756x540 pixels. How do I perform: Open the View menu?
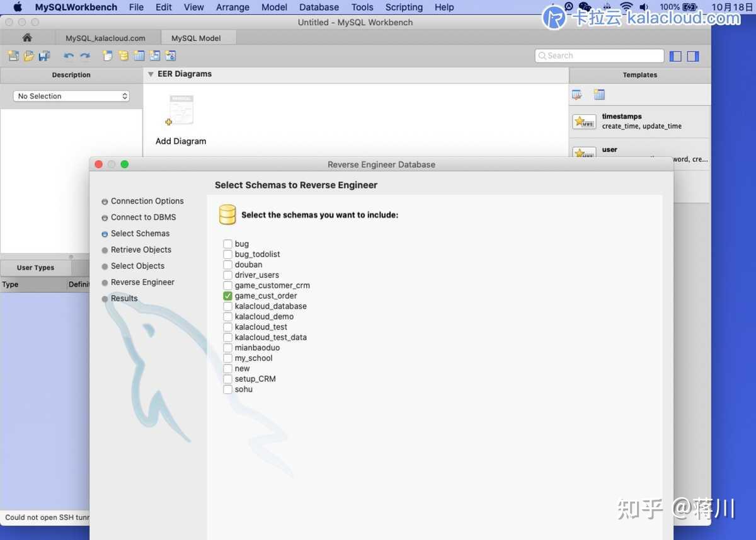pyautogui.click(x=194, y=7)
